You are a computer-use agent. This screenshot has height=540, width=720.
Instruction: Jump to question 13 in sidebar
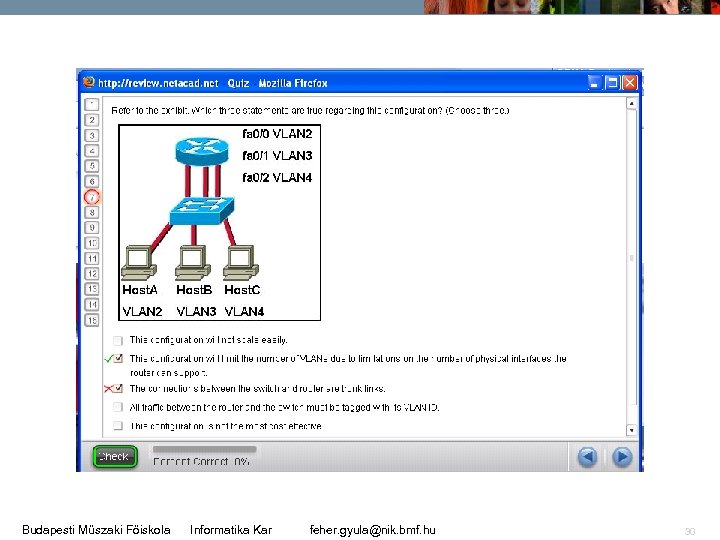pos(92,289)
